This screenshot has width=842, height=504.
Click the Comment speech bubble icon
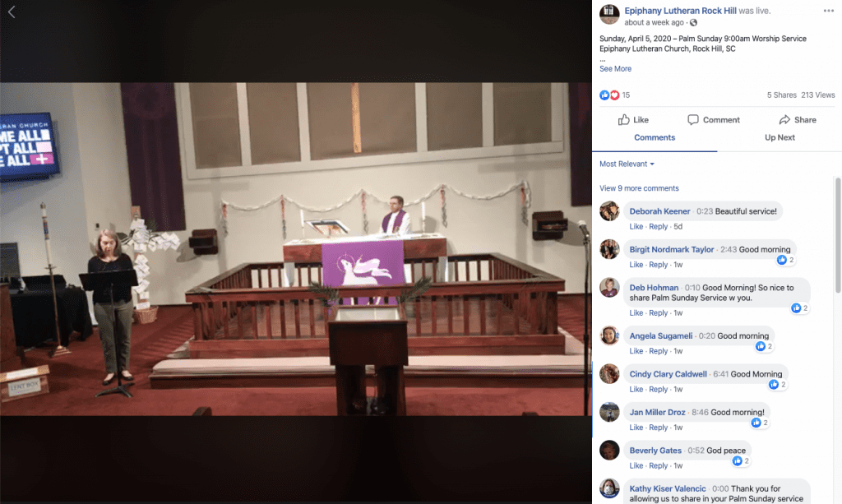[693, 119]
